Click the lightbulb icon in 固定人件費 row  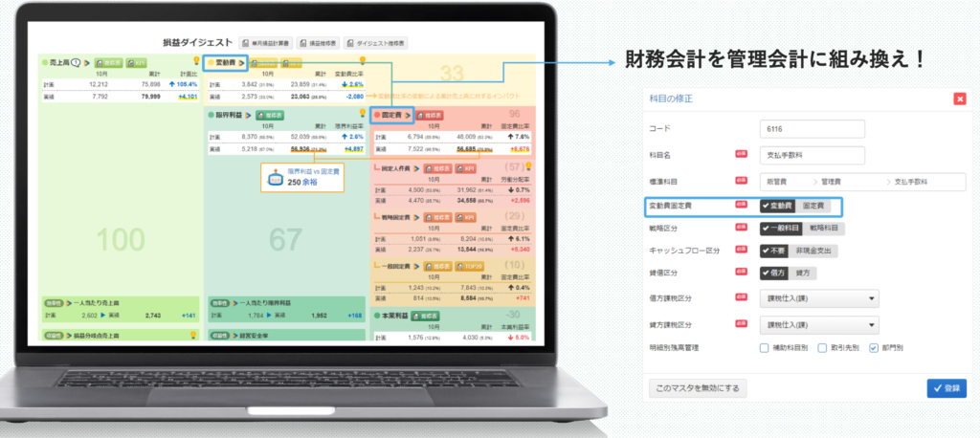[x=528, y=166]
